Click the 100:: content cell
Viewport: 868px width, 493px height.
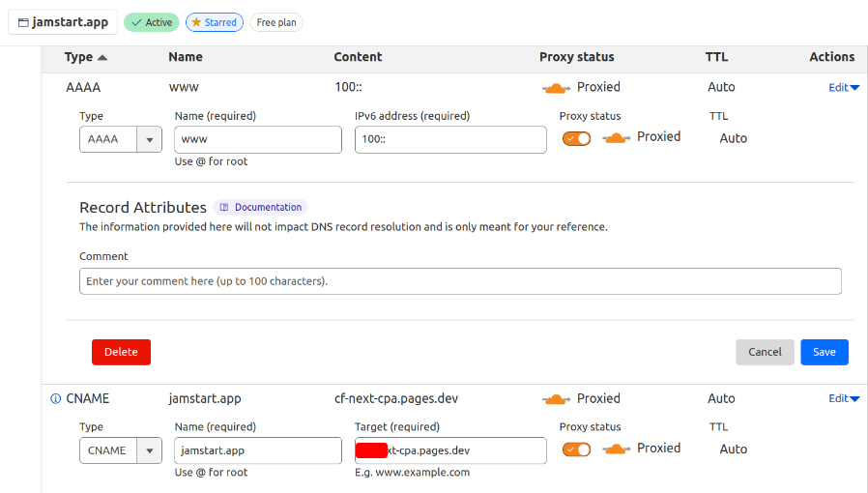[348, 87]
